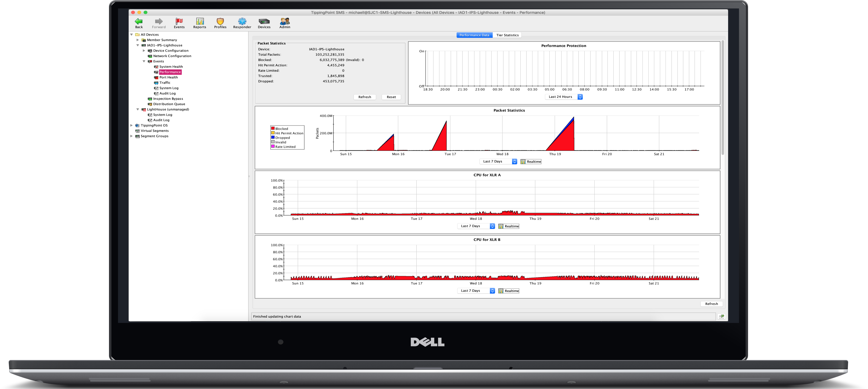This screenshot has width=868, height=389.
Task: Open the Profiles shield icon
Action: click(220, 21)
